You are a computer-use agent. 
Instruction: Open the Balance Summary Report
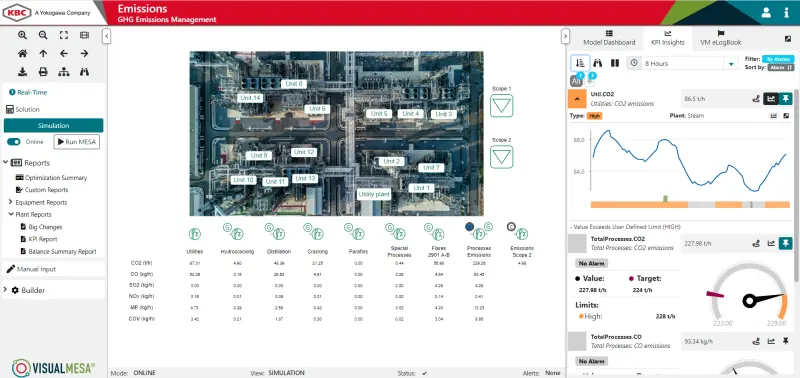pyautogui.click(x=58, y=251)
